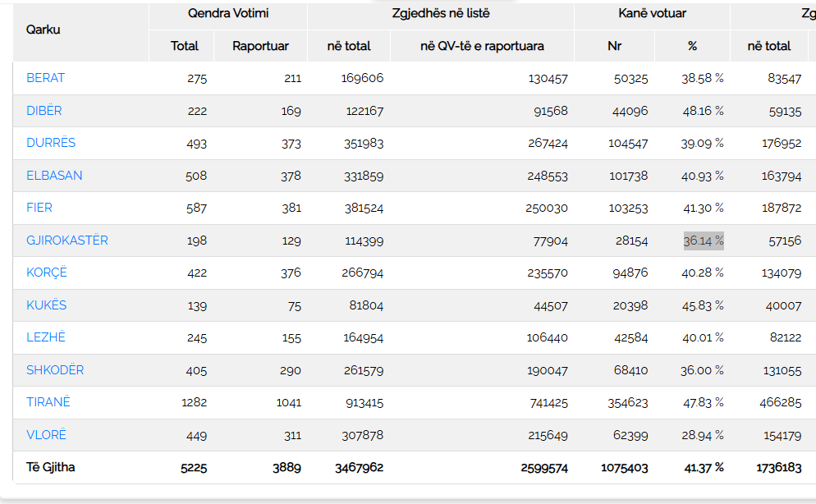Open DURRËS results link
This screenshot has height=504, width=816.
point(51,143)
